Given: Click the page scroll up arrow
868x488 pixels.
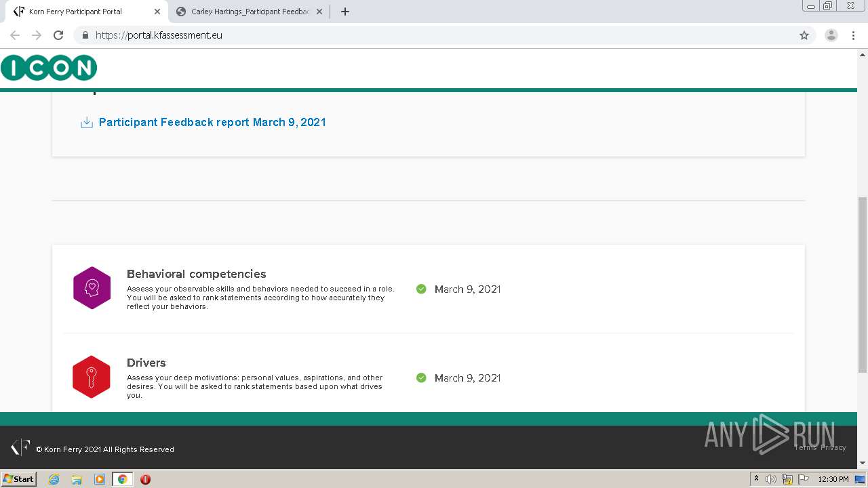Looking at the screenshot, I should 863,55.
